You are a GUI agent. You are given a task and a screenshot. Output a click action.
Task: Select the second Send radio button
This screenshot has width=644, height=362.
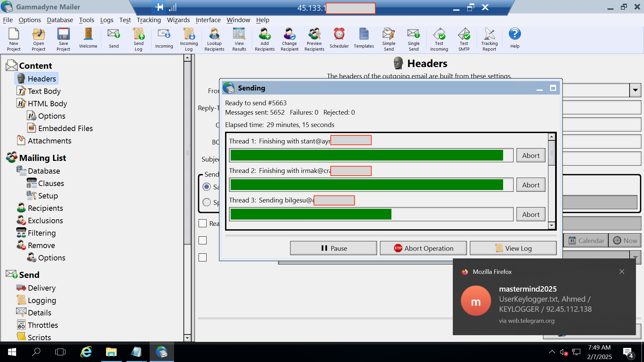pos(207,202)
